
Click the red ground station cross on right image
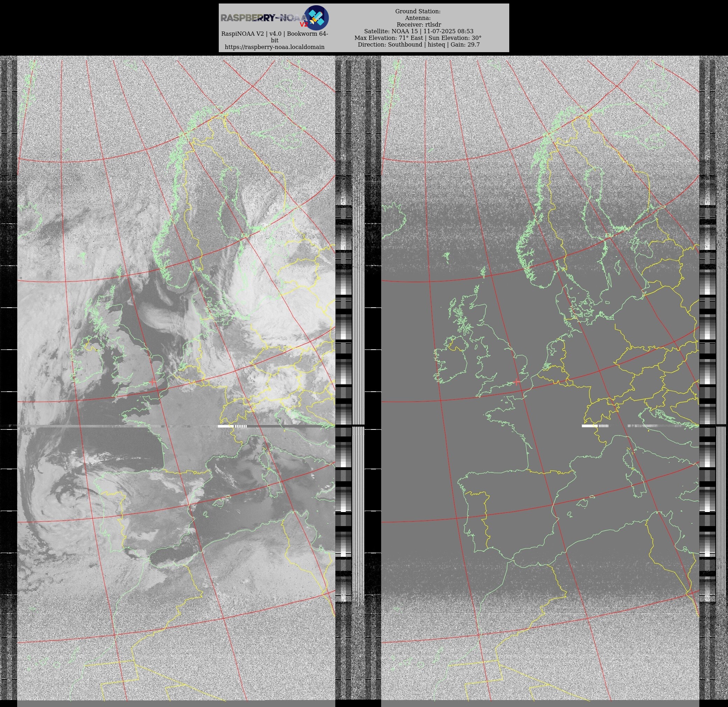coord(517,382)
